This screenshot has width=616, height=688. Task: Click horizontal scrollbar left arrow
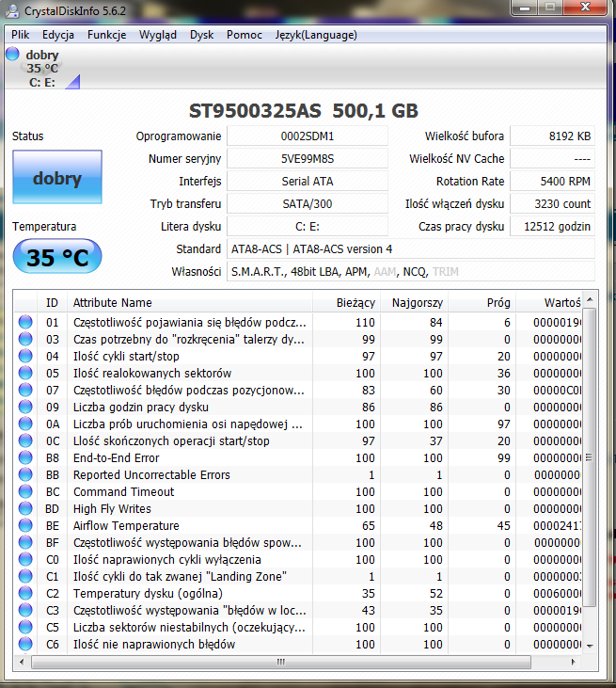tap(22, 662)
